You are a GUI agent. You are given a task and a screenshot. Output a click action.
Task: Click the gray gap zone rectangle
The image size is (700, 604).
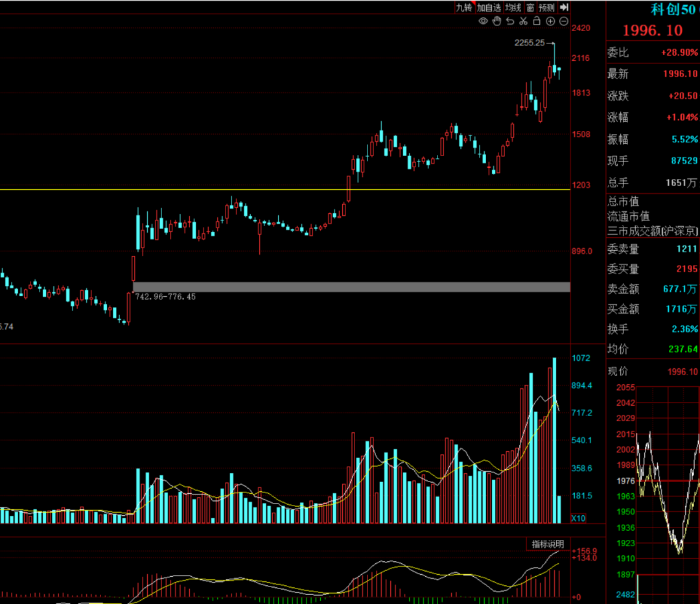[351, 286]
